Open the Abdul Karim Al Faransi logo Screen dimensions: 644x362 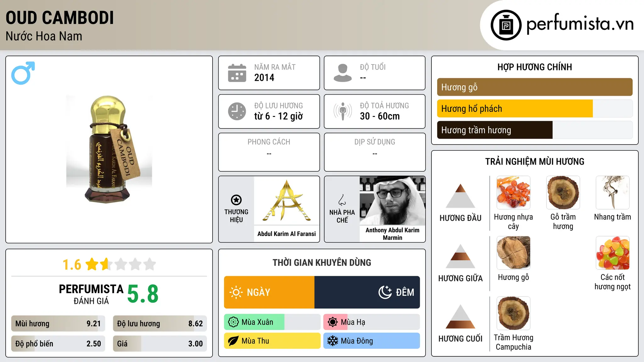(x=286, y=200)
